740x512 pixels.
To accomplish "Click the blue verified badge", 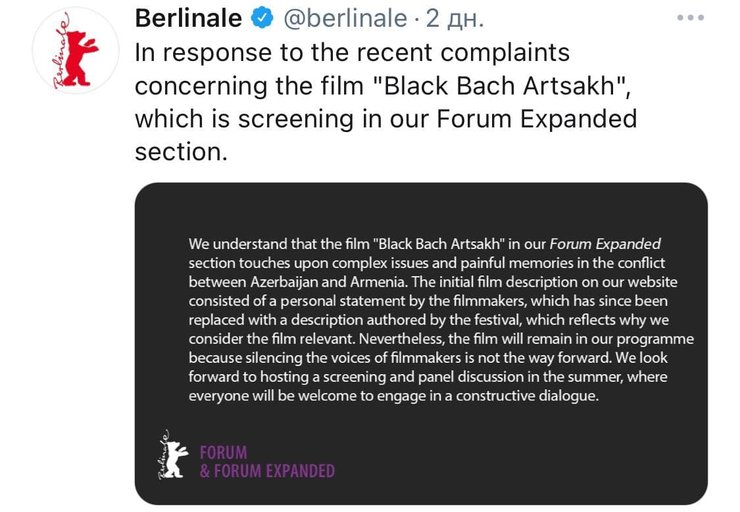I will point(261,19).
